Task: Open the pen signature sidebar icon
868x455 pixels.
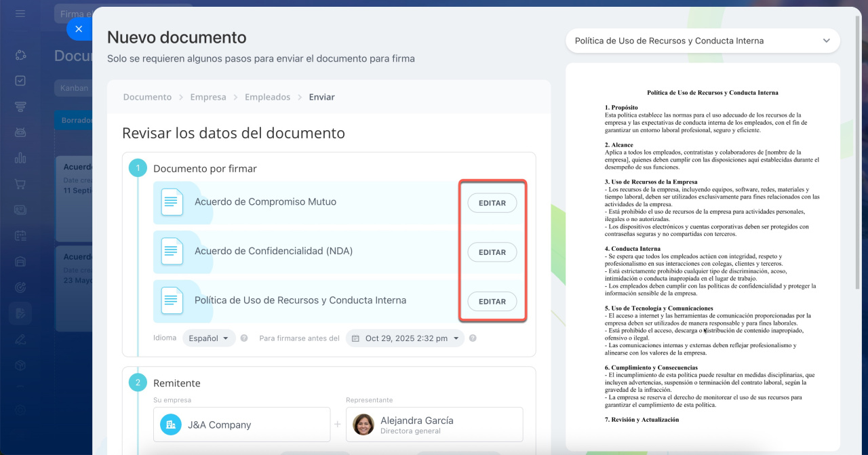Action: [20, 338]
